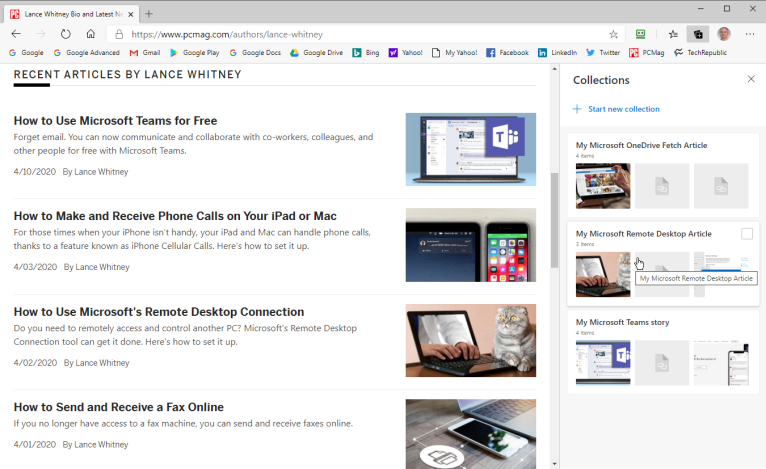Check the Remote Desktop Article collection checkbox

pyautogui.click(x=746, y=234)
